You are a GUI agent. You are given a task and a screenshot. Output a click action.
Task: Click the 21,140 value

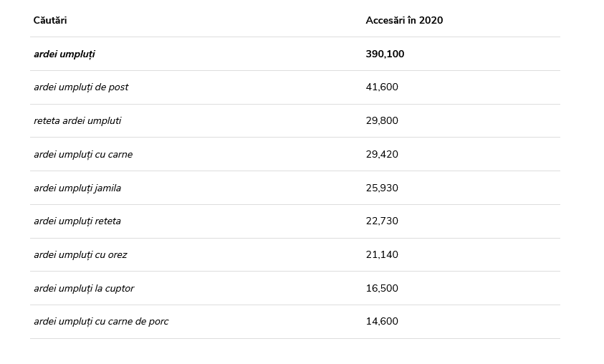(x=382, y=254)
